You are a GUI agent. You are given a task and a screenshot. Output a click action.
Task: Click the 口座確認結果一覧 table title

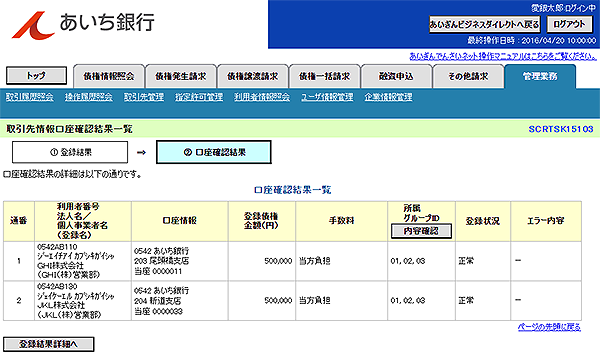point(293,190)
